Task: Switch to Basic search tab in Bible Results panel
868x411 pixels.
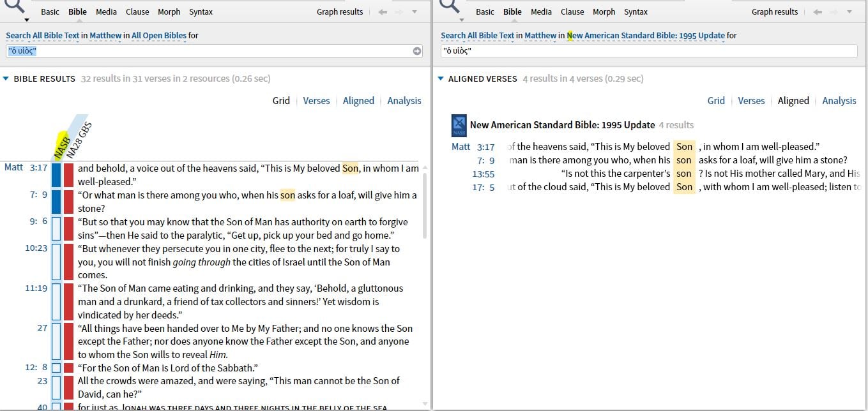Action: pos(50,12)
